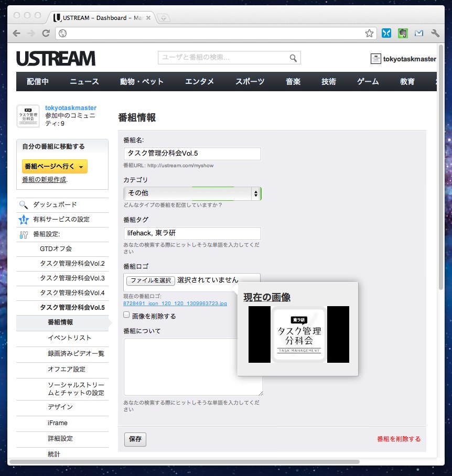
Task: Click tokyotaskmaster sidebar username link
Action: tap(71, 108)
